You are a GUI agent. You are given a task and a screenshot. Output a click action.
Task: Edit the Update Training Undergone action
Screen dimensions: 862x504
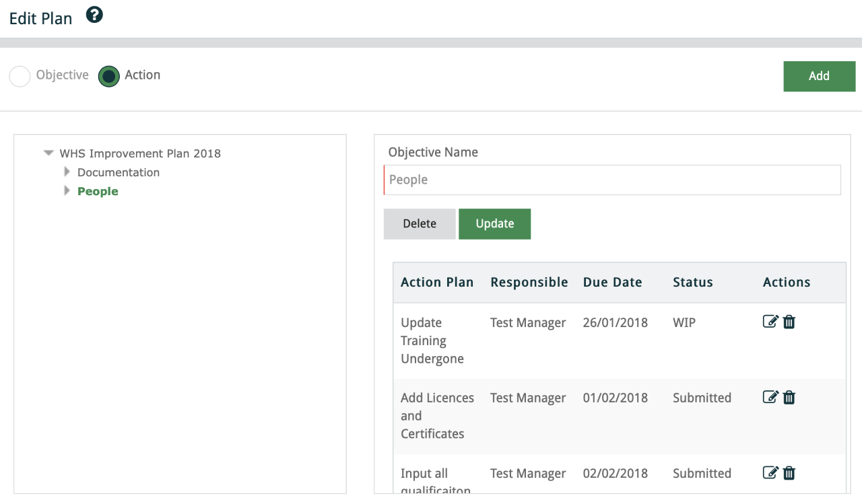tap(770, 322)
